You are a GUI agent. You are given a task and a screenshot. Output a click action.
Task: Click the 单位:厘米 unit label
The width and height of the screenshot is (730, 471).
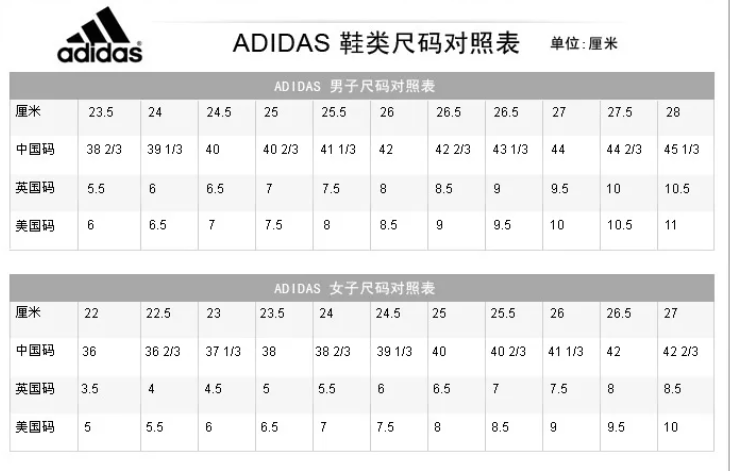[584, 43]
